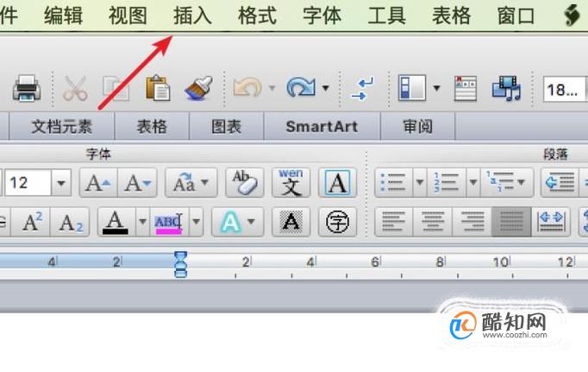Image resolution: width=588 pixels, height=372 pixels.
Task: Open the Toolbox icon
Action: coord(466,89)
